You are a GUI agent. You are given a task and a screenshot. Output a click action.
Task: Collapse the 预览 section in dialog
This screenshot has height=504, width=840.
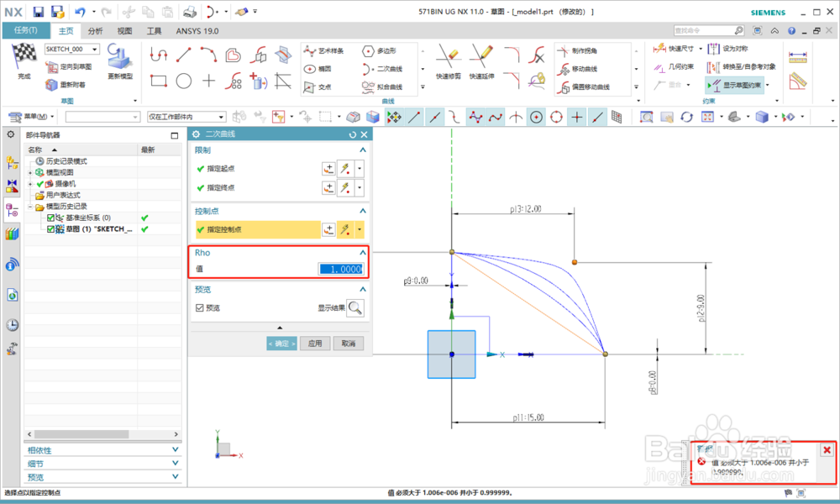[363, 289]
